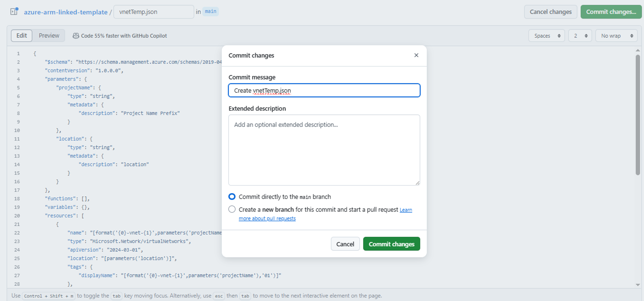
Task: Click the Spaces dropdown arrows icon
Action: coord(559,35)
